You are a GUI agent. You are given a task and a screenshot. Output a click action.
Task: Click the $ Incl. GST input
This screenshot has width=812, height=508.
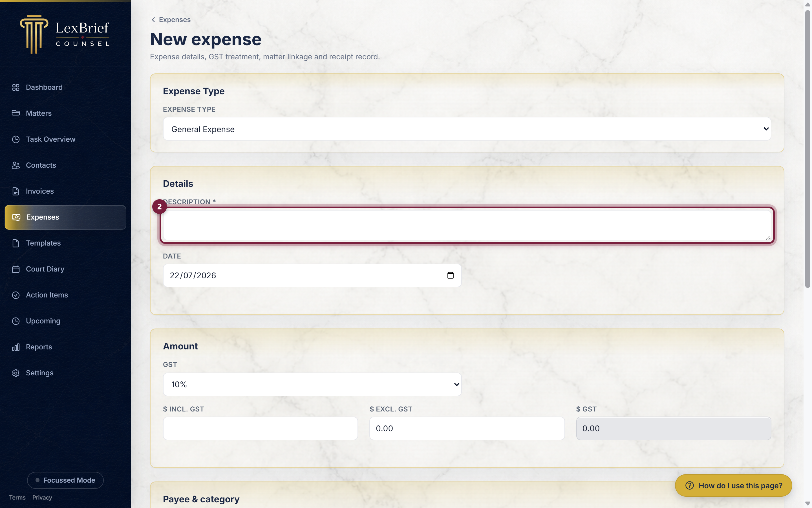(261, 428)
